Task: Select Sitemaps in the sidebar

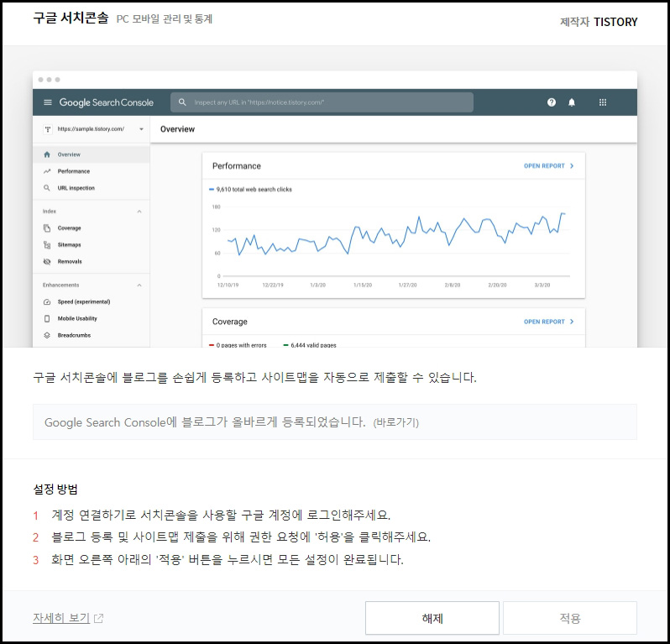Action: click(x=91, y=244)
